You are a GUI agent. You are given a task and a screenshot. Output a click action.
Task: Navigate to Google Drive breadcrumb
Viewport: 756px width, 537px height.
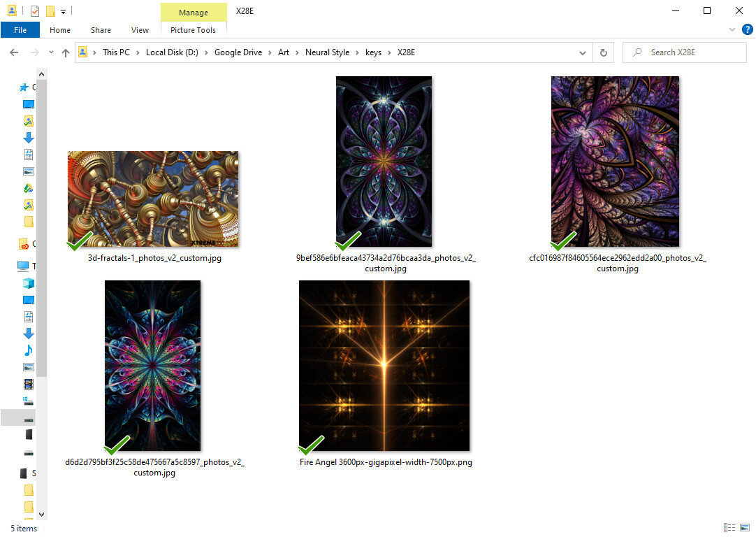click(x=238, y=52)
